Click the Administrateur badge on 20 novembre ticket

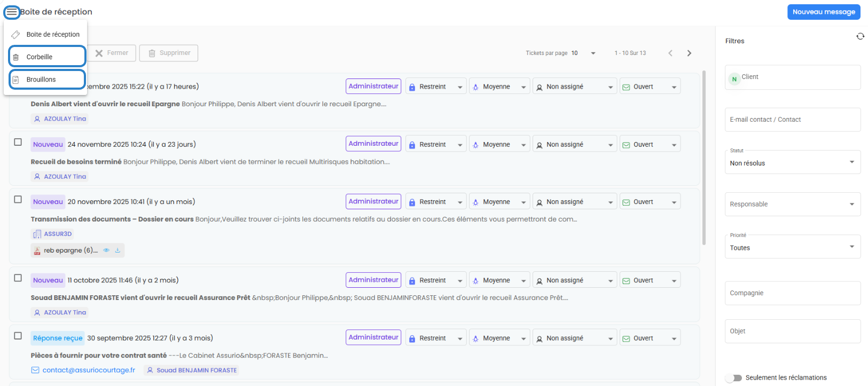(373, 201)
